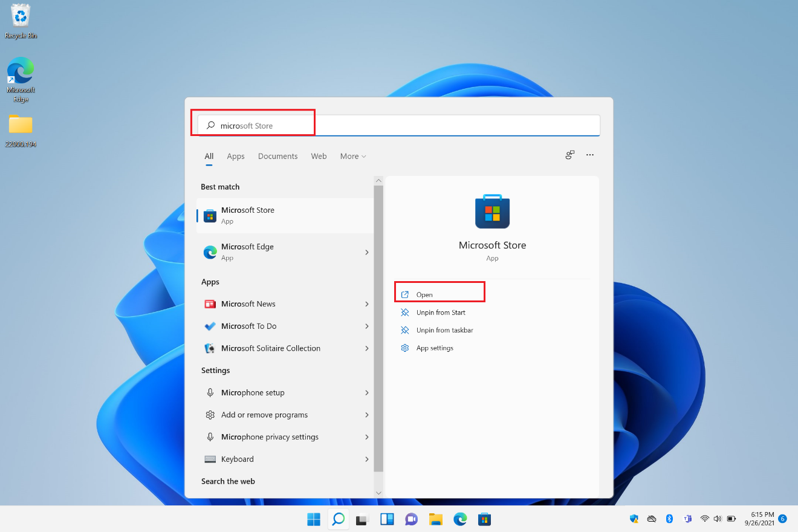Open the Widgets taskbar icon
Viewport: 798px width, 532px height.
pos(387,519)
